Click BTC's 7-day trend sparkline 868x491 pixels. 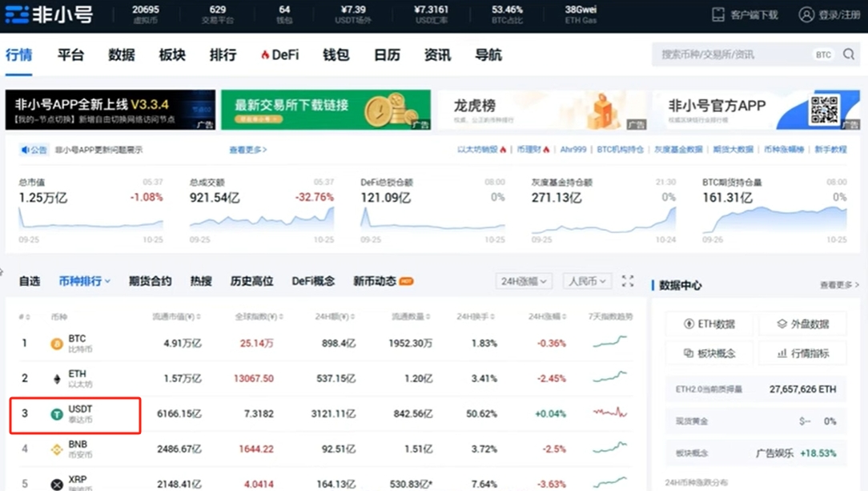coord(610,343)
